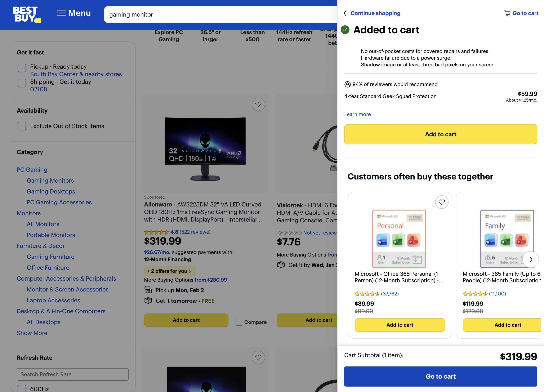Add the Alienware monitor to cart
544x392 pixels.
pos(186,320)
